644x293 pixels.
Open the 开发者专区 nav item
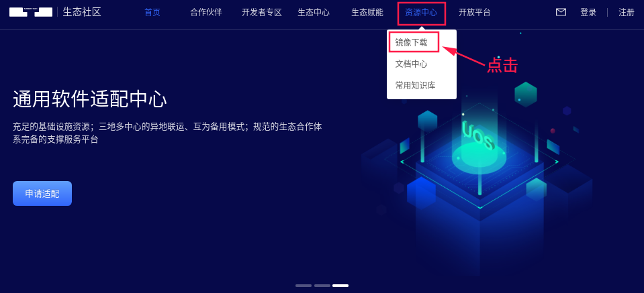(262, 12)
